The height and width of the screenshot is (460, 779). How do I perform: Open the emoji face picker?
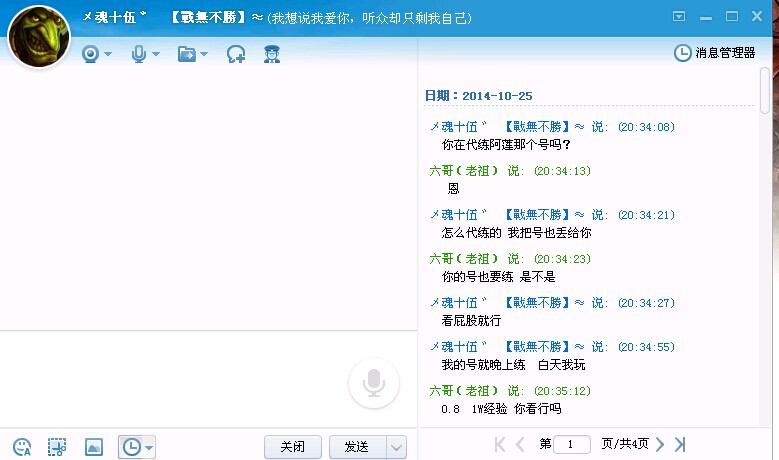[x=22, y=447]
